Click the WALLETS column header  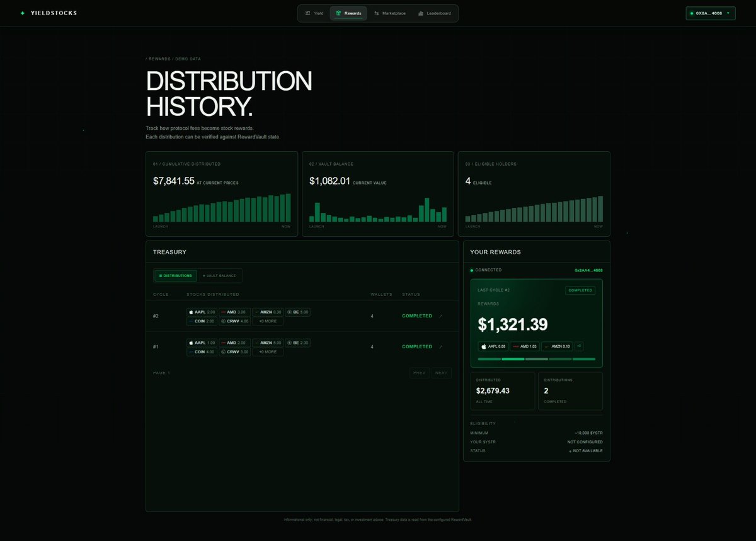(382, 294)
